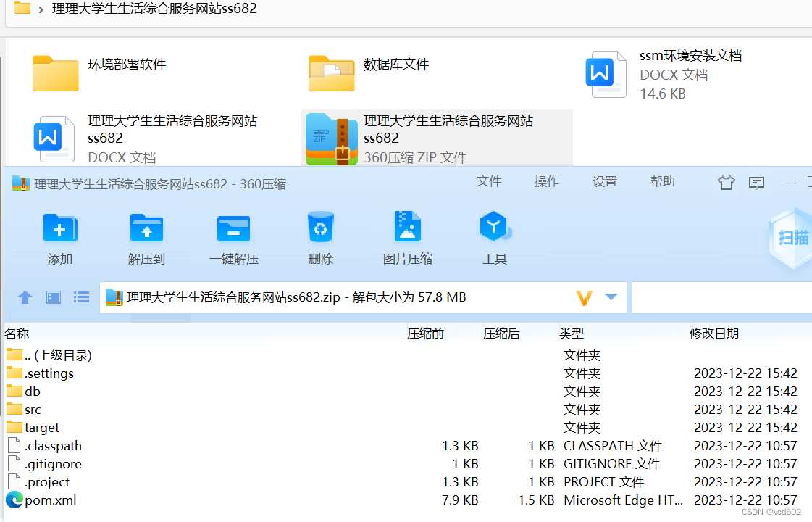Sort by the 名称 column header
The image size is (812, 522).
(x=17, y=333)
